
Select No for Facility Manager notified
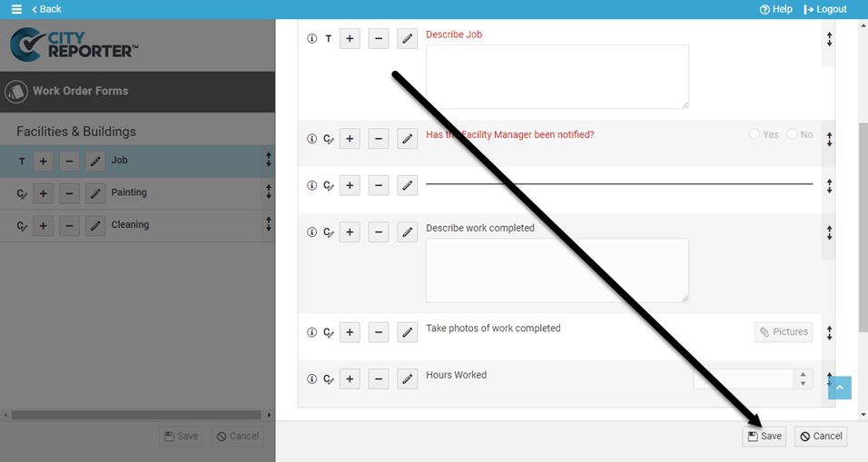793,134
